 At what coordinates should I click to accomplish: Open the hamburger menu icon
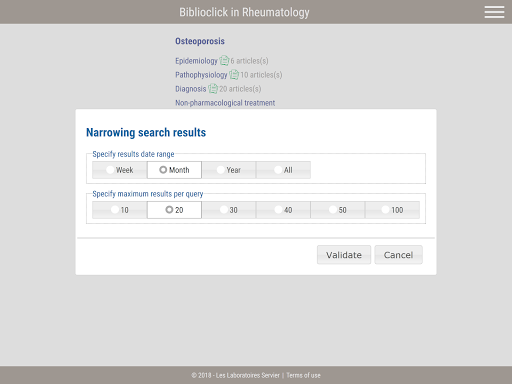tap(494, 12)
